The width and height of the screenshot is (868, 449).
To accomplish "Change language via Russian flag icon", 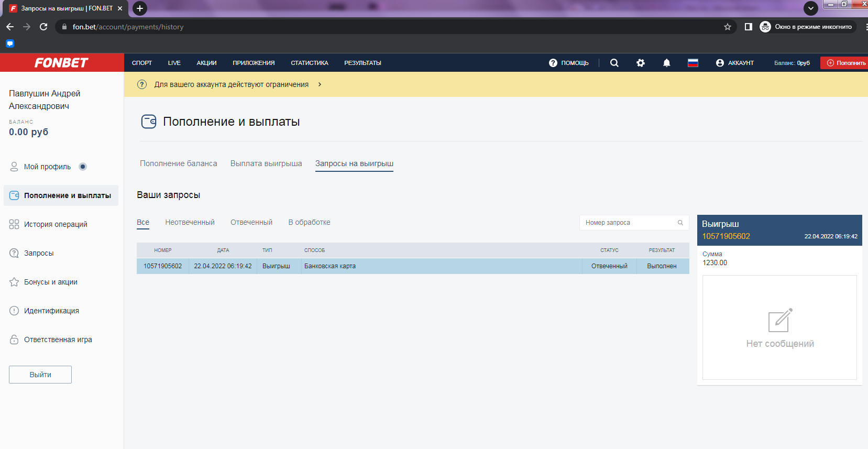I will tap(693, 63).
